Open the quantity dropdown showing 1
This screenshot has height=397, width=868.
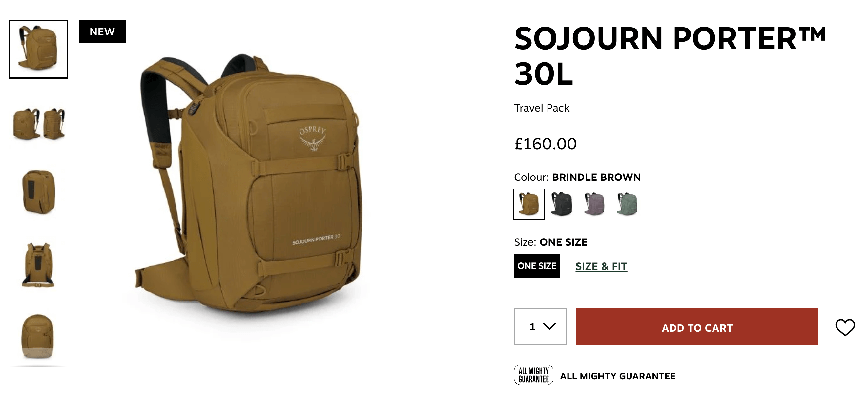540,326
